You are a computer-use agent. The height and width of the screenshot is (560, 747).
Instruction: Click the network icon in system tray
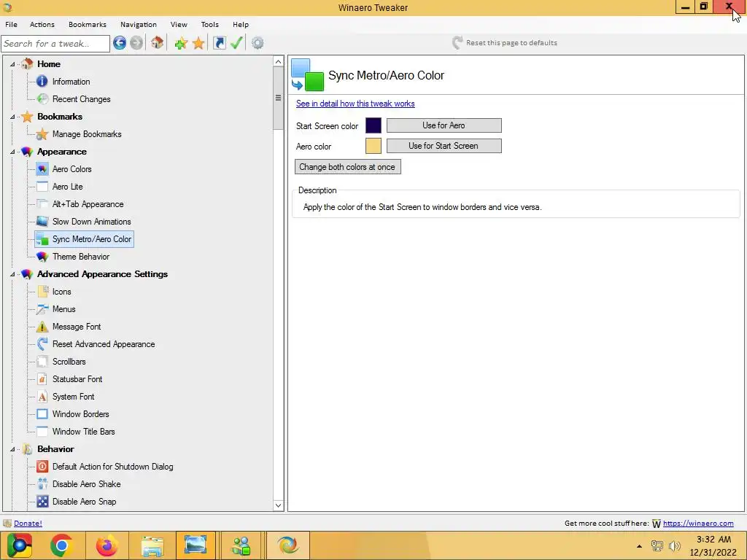pos(657,546)
